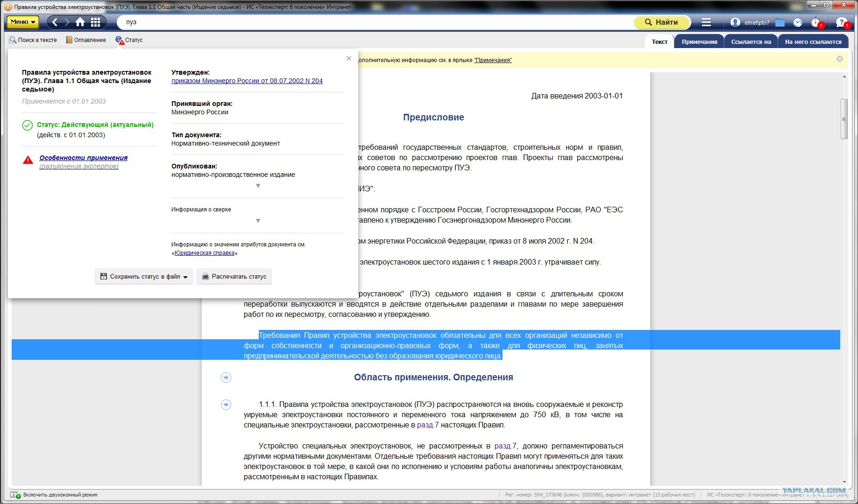This screenshot has width=858, height=504.
Task: Open 'Сохранить статус в файл' dropdown
Action: coord(144,276)
